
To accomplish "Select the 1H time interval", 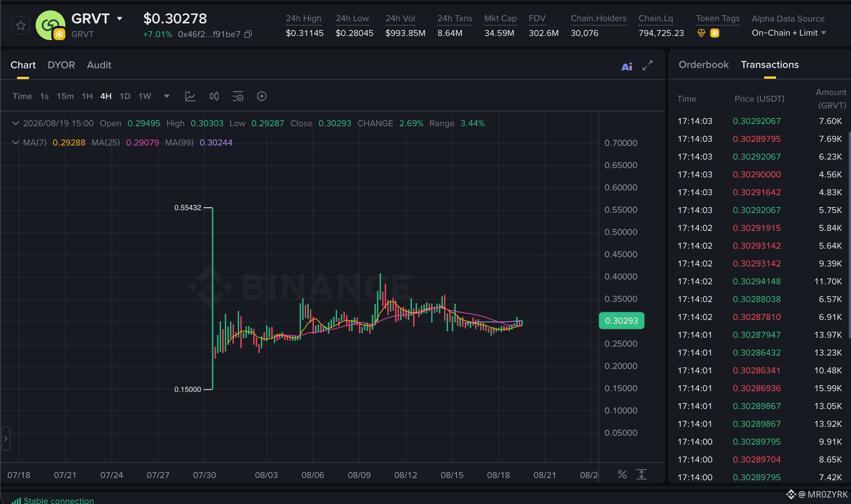I will point(87,96).
